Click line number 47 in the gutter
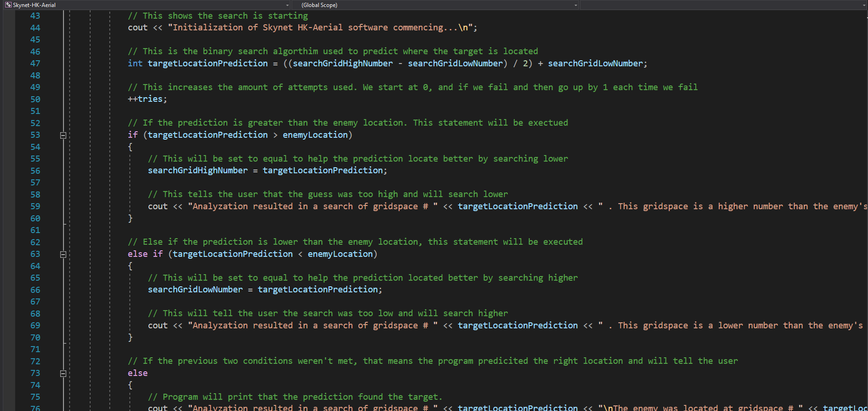This screenshot has width=868, height=411. pos(35,64)
